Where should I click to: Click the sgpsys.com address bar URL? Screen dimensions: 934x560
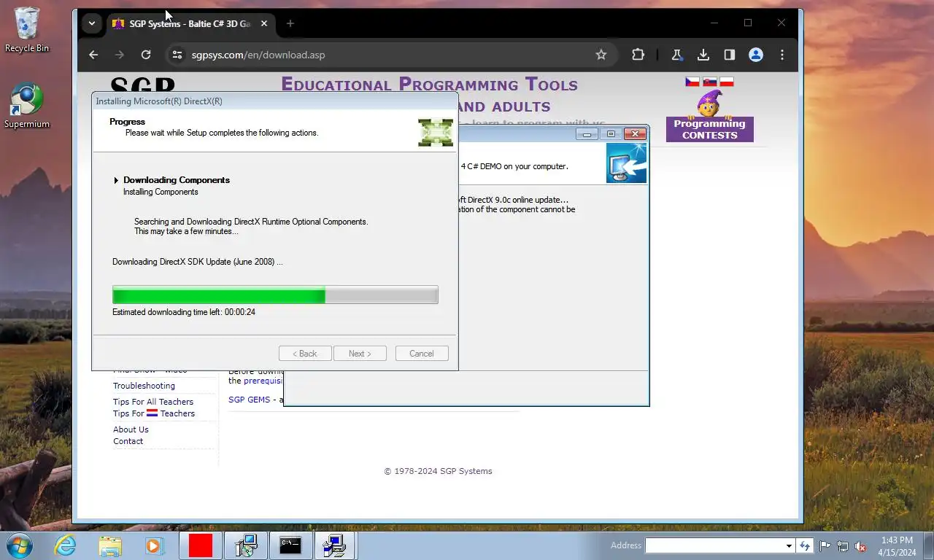pos(258,55)
